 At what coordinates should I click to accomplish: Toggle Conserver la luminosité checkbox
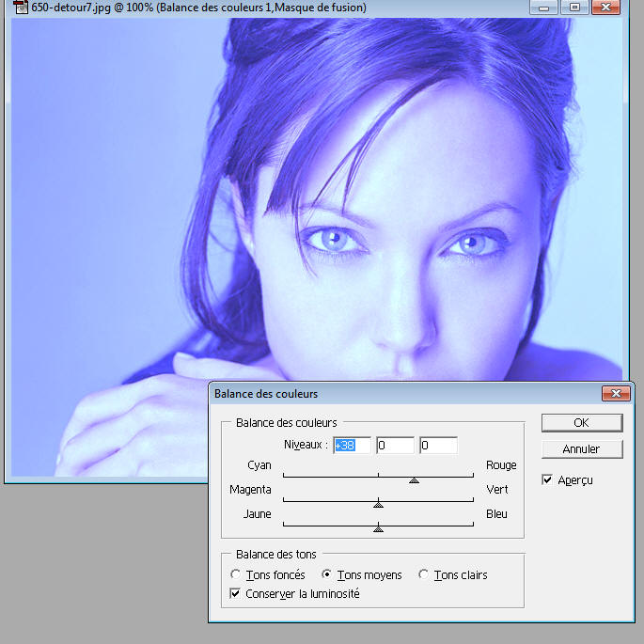pos(235,593)
